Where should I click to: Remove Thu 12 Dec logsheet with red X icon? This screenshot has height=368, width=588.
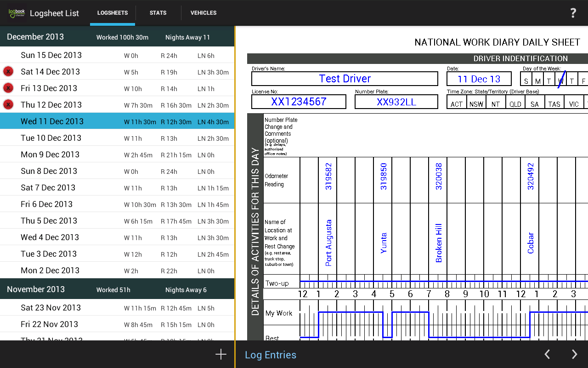click(8, 104)
